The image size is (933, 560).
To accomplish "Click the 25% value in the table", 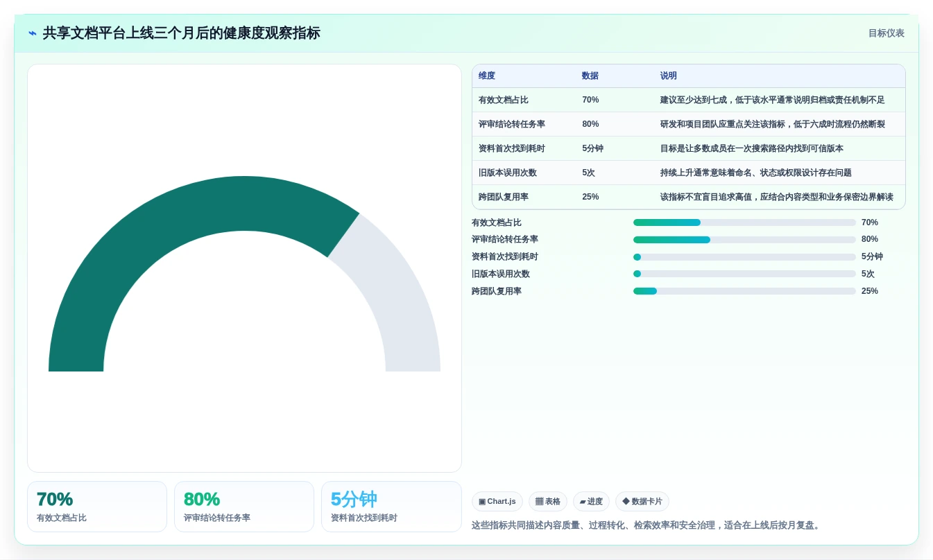I will pyautogui.click(x=590, y=197).
